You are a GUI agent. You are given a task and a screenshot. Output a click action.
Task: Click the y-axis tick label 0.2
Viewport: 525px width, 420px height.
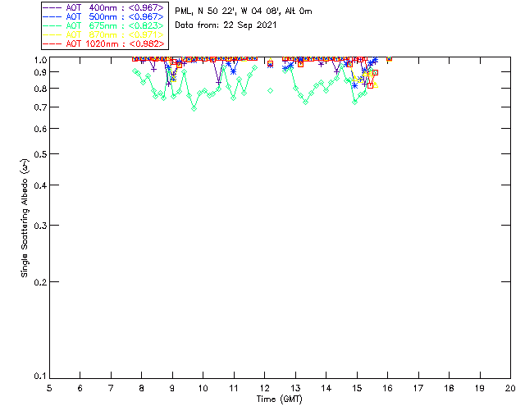click(40, 282)
